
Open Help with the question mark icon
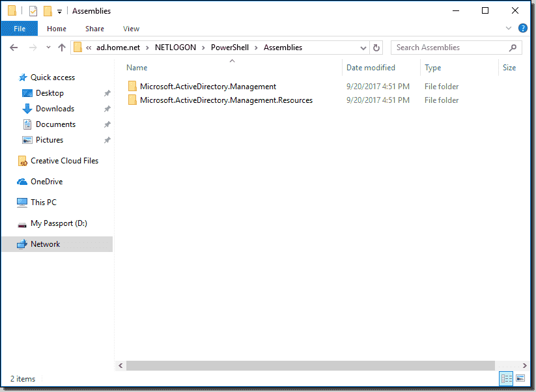click(523, 29)
